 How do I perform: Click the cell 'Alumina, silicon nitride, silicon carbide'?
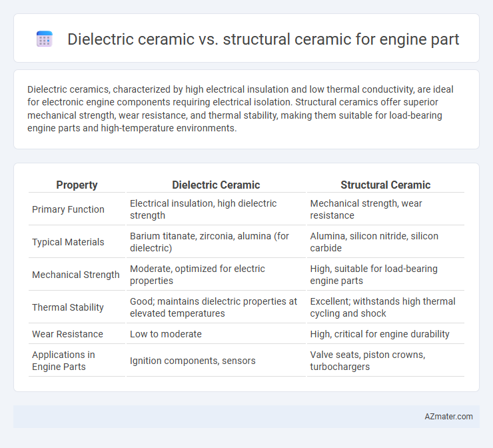pyautogui.click(x=385, y=242)
